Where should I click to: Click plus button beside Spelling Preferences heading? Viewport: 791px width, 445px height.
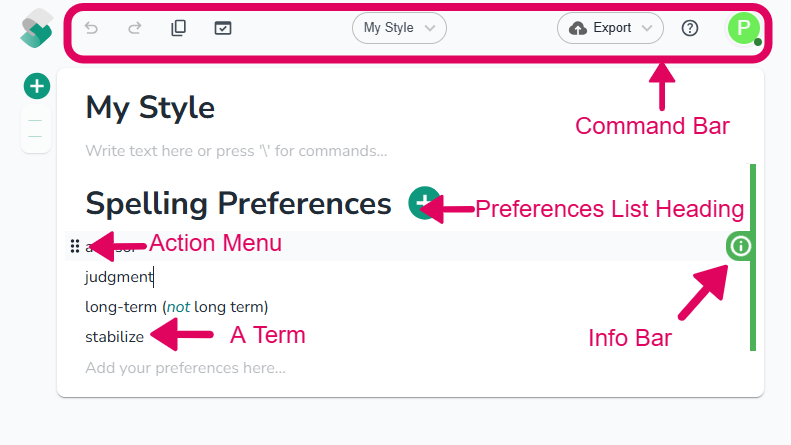[x=423, y=203]
